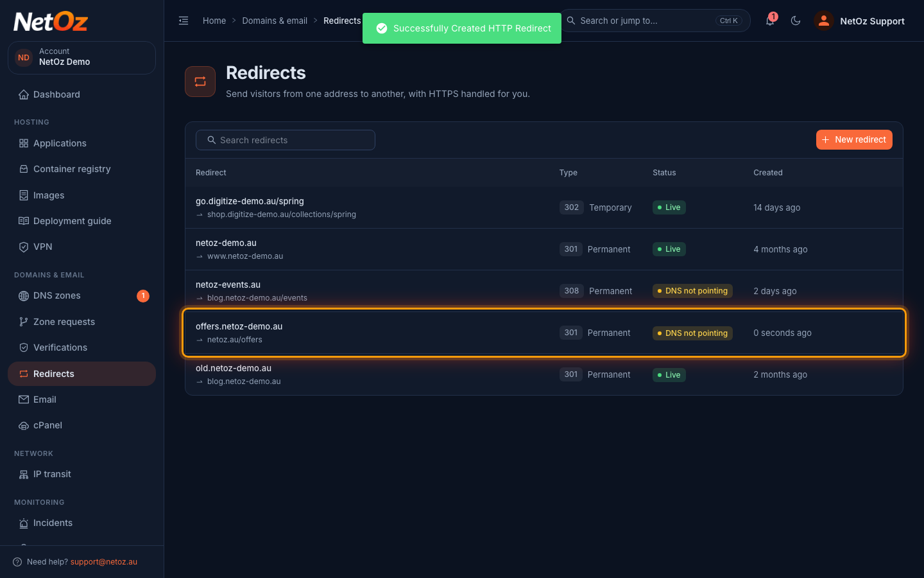Screen dimensions: 924x578
Task: Click the cPanel cloud icon
Action: (x=24, y=425)
